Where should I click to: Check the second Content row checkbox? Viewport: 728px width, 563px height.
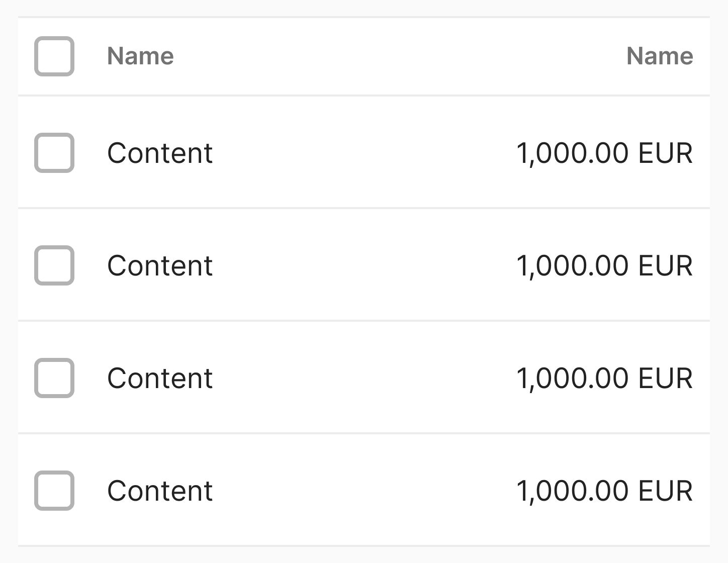coord(54,265)
